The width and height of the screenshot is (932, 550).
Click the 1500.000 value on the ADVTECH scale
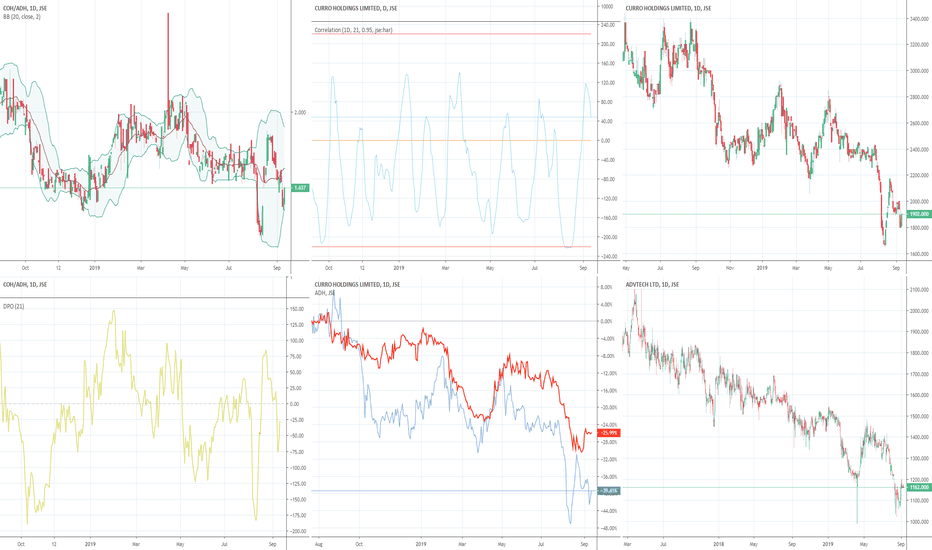point(919,416)
